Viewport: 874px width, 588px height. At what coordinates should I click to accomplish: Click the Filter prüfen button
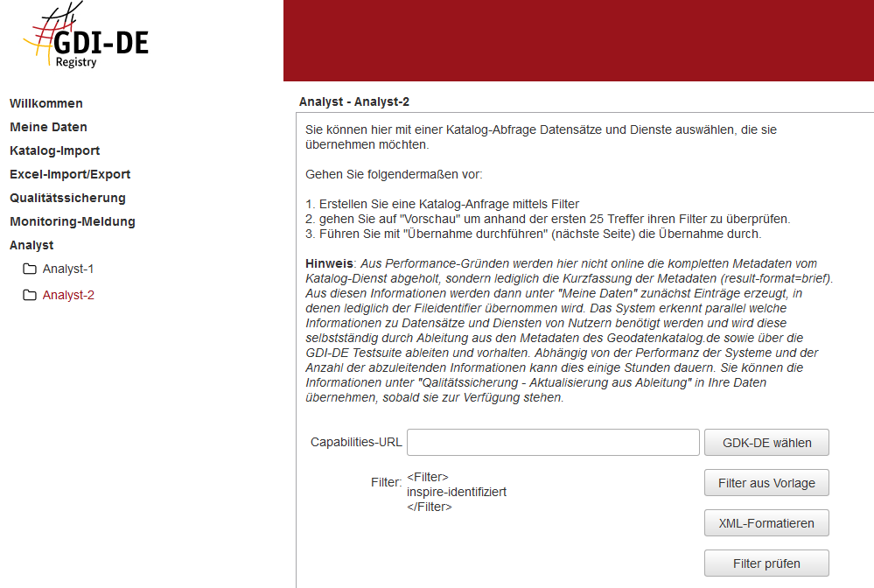pos(766,563)
